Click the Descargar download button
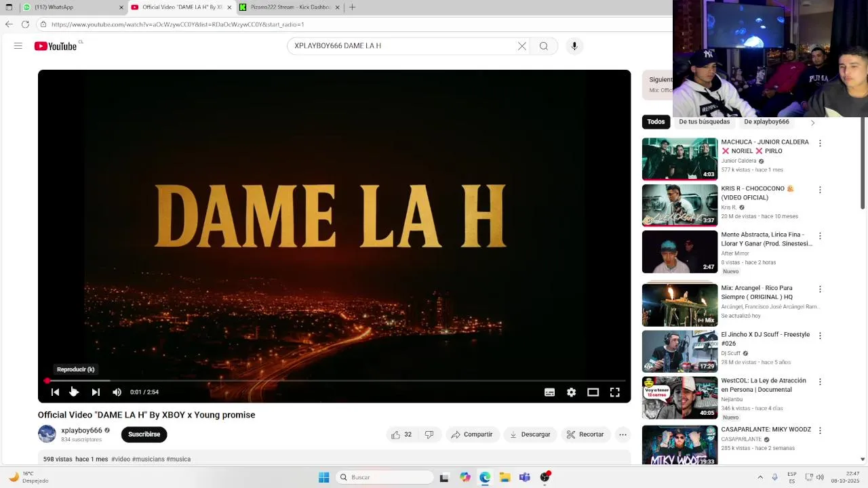Screen dimensions: 868x488 [530, 434]
